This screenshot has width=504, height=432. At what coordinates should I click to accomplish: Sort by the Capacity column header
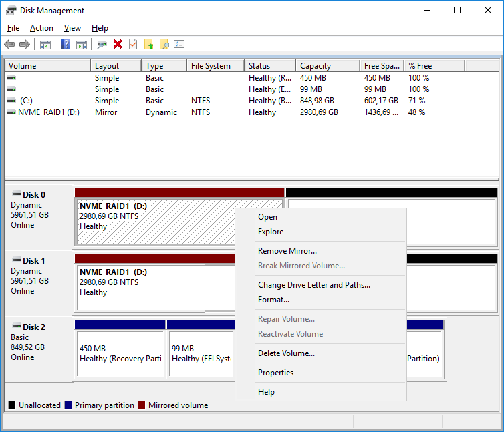click(x=328, y=66)
